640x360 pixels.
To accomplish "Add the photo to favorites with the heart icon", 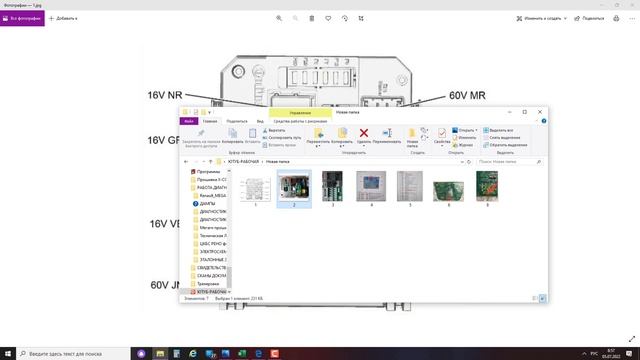I will coord(328,18).
